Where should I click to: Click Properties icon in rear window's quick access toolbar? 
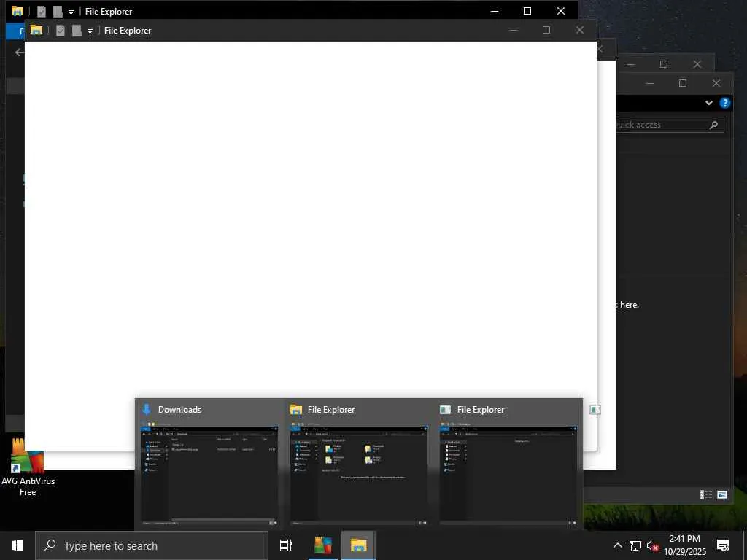(x=42, y=11)
